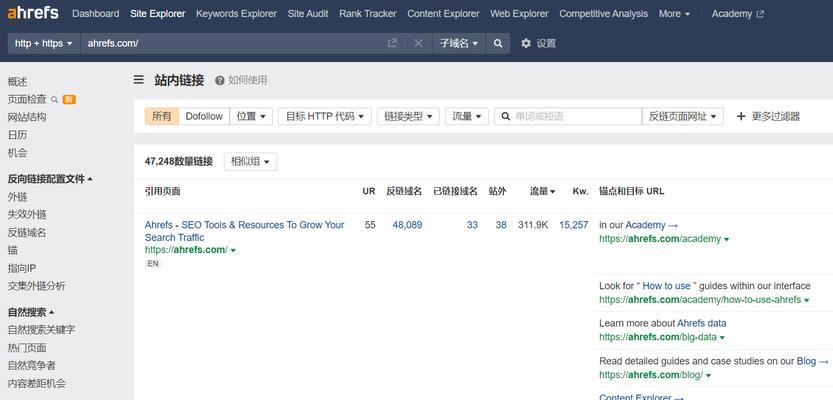Open 页面检查 in sidebar
Image resolution: width=833 pixels, height=400 pixels.
(27, 99)
